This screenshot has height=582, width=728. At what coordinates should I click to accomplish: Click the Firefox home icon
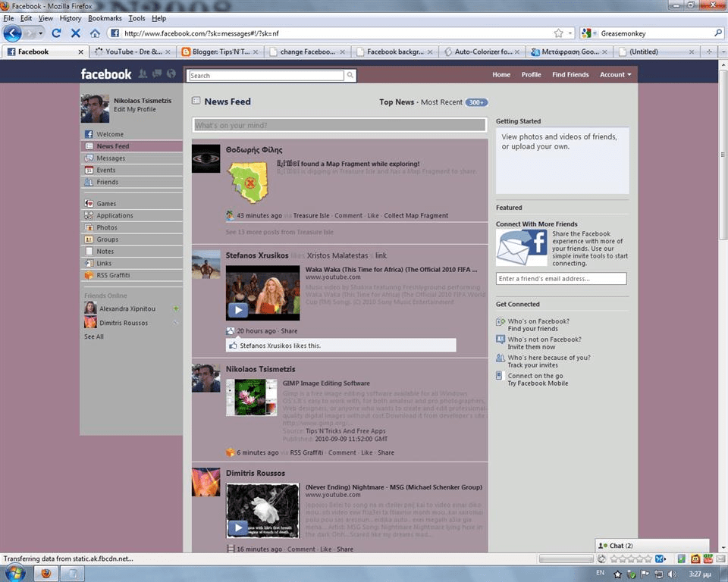95,33
